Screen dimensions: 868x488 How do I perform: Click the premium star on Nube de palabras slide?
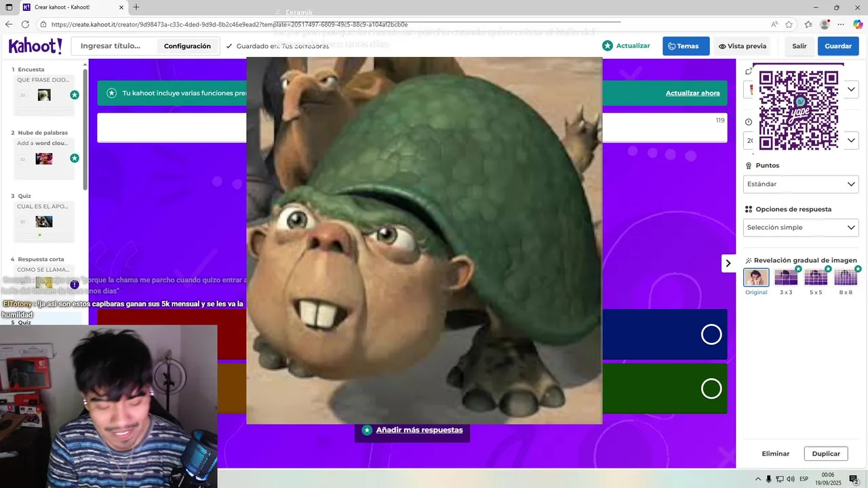75,158
